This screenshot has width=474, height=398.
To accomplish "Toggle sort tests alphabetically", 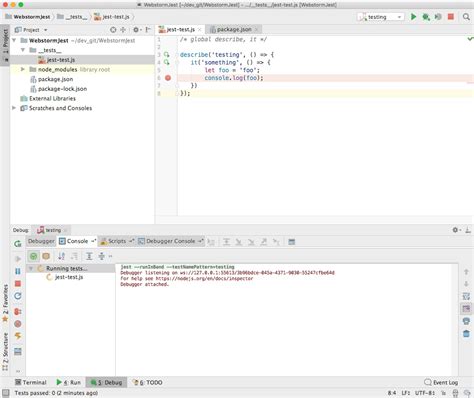I will [x=61, y=256].
